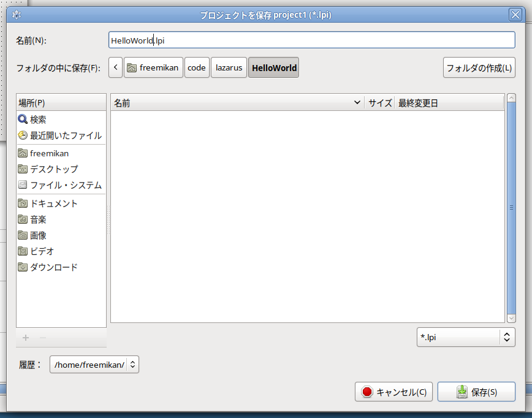Open the Documents (ドキュメント) folder shortcut

(x=53, y=203)
